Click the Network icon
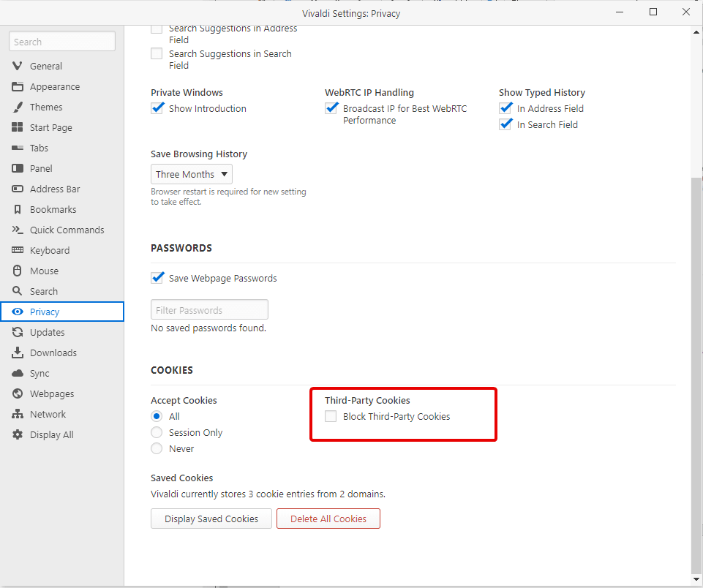 (18, 414)
